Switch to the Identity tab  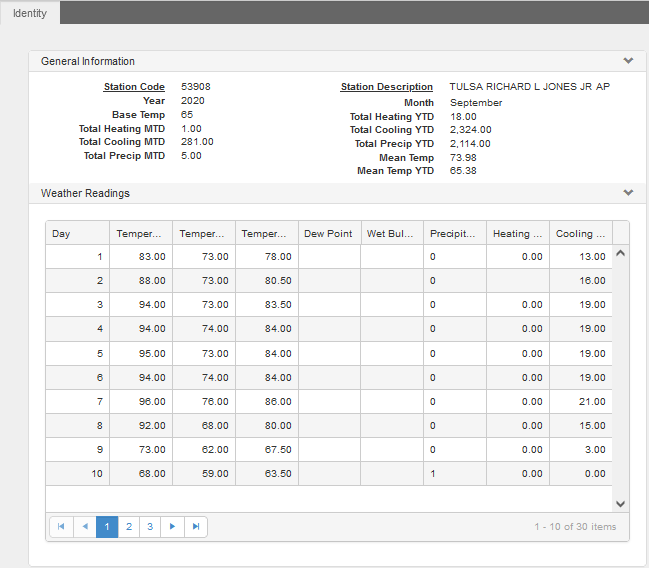click(x=30, y=13)
